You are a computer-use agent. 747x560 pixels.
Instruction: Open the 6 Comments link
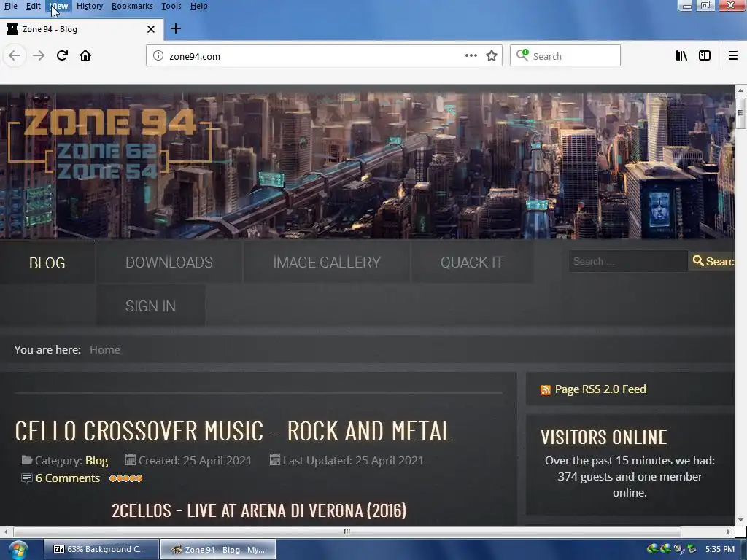68,478
